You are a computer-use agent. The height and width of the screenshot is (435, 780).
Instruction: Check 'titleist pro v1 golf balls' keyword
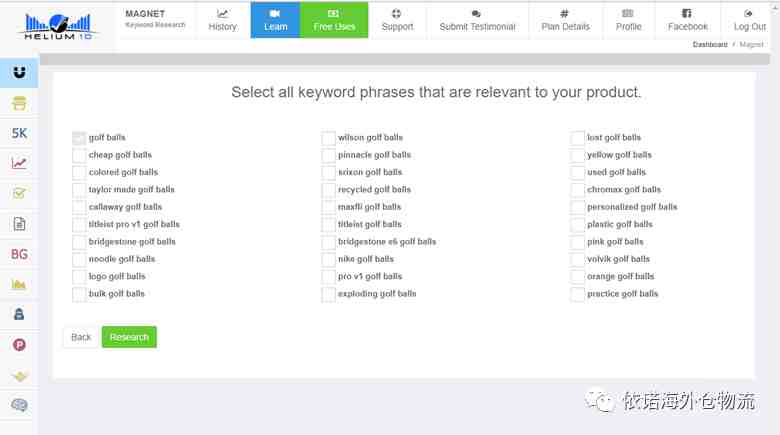click(x=79, y=225)
